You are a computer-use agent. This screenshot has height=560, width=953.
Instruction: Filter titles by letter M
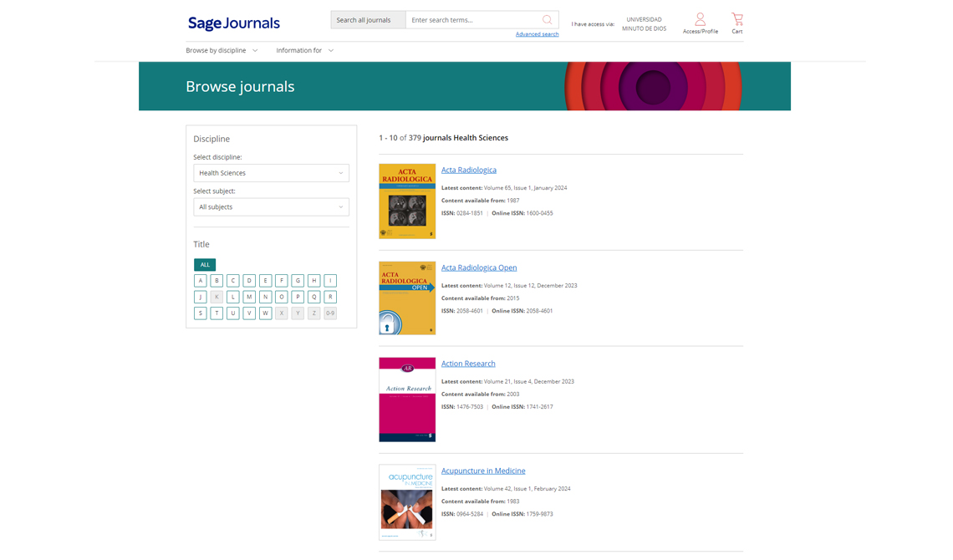[x=249, y=297]
